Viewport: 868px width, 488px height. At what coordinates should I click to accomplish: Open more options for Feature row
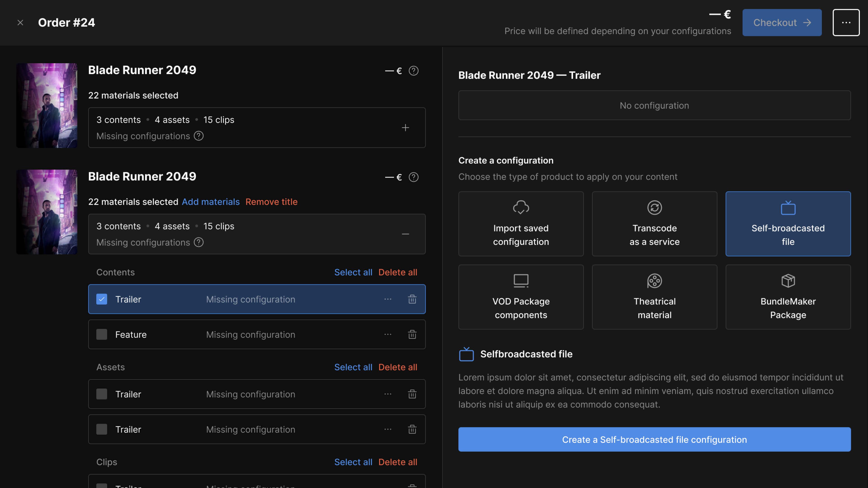coord(388,334)
